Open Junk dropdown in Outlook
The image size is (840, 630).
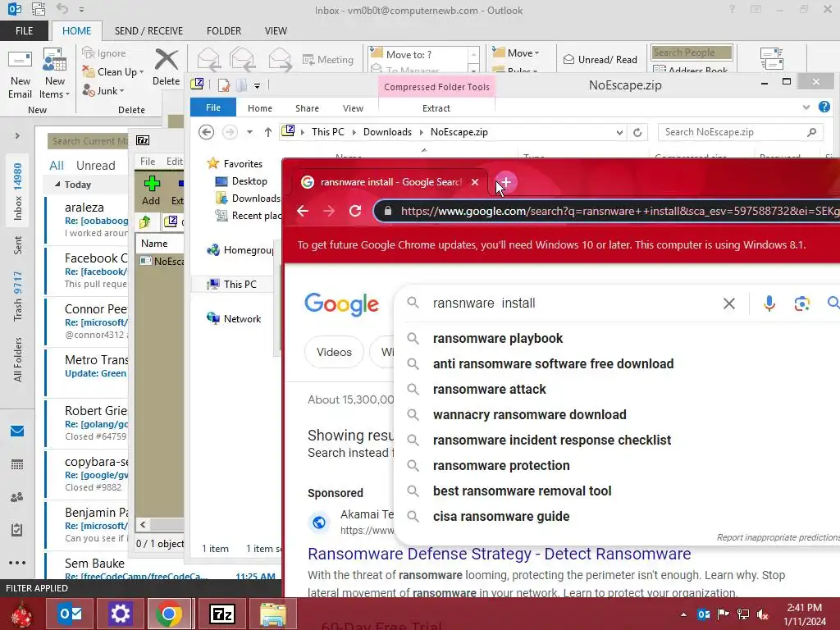click(x=103, y=90)
